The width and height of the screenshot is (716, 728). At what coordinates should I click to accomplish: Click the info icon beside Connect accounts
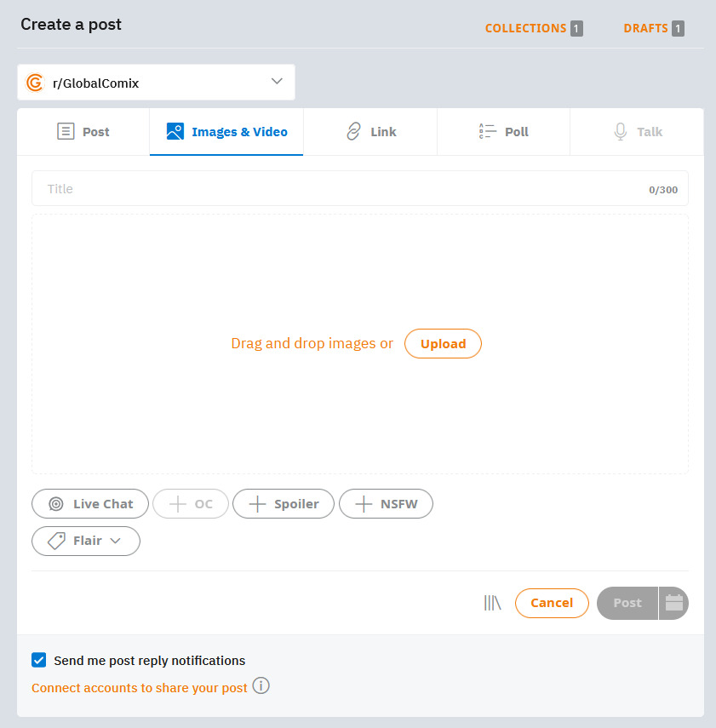tap(261, 685)
